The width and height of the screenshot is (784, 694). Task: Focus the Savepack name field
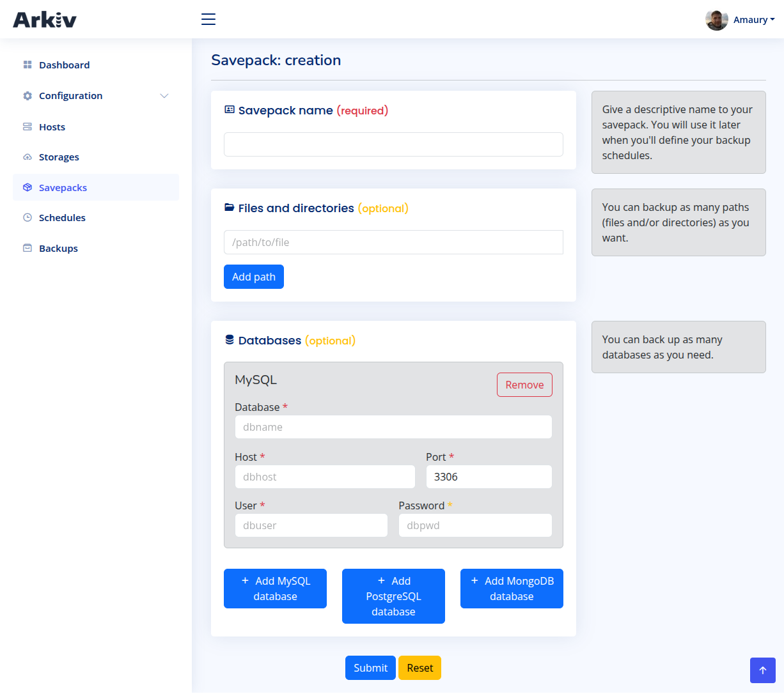pos(393,144)
